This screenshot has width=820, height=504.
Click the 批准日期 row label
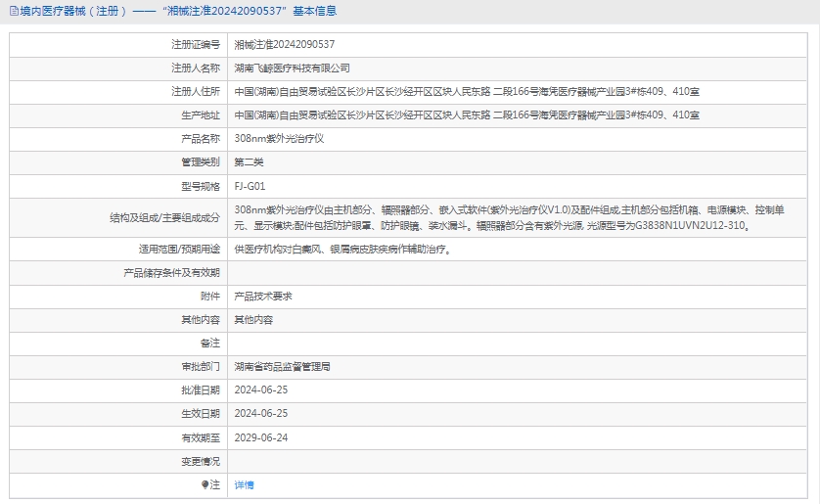click(x=201, y=389)
